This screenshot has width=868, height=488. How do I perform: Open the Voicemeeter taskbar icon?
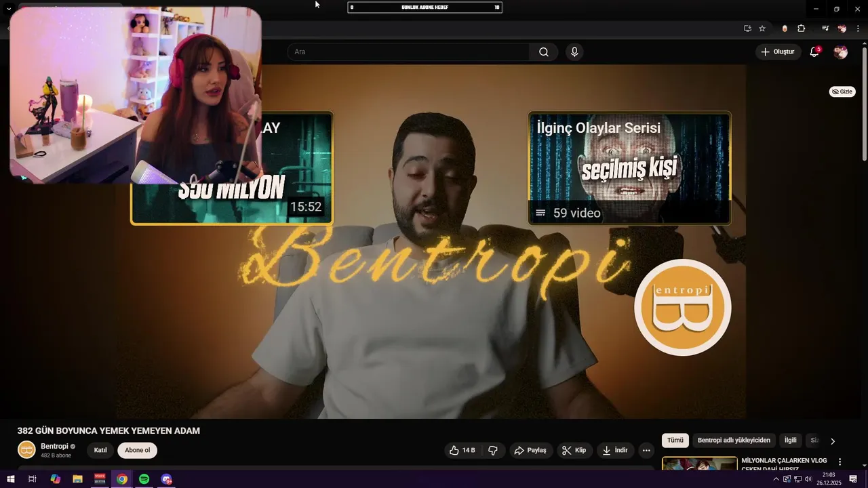pos(100,479)
